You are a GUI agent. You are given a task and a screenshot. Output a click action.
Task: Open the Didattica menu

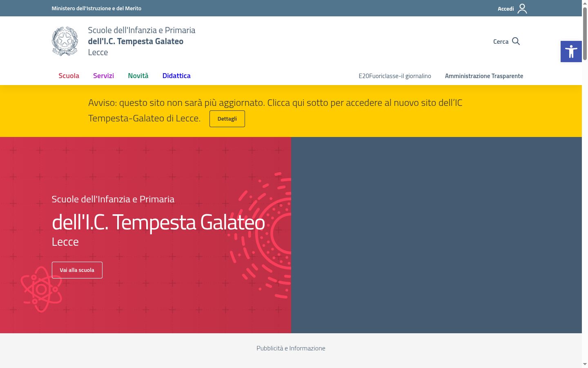click(x=176, y=76)
